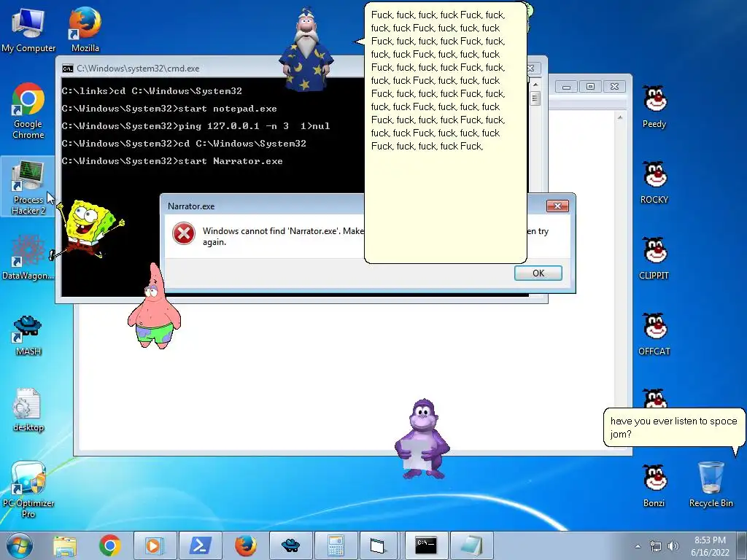Switch to the cmd.exe taskbar button

point(426,545)
